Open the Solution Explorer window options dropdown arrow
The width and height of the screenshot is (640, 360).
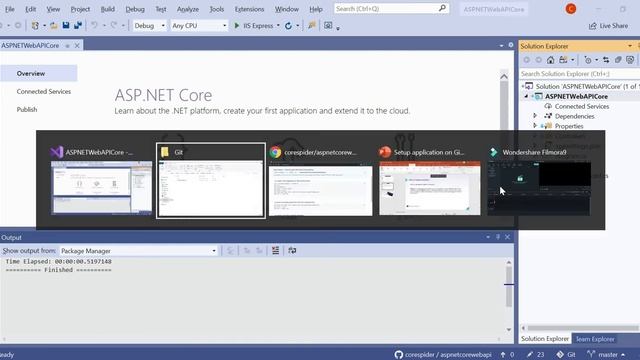point(630,46)
